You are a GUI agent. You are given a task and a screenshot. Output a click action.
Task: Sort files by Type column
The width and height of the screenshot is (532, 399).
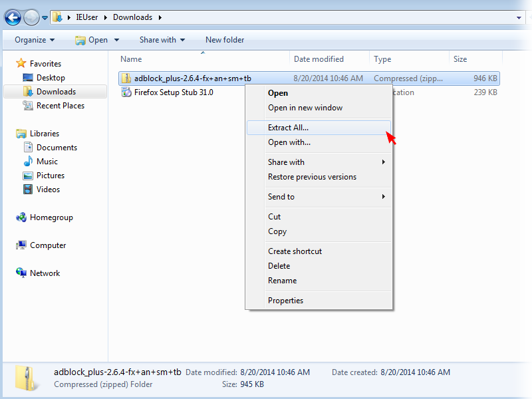tap(382, 59)
